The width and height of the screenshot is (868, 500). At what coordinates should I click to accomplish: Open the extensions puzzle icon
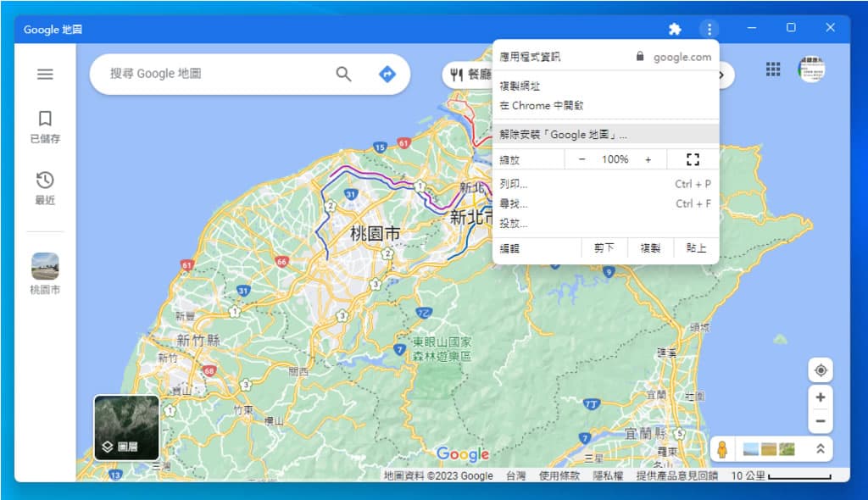click(674, 29)
